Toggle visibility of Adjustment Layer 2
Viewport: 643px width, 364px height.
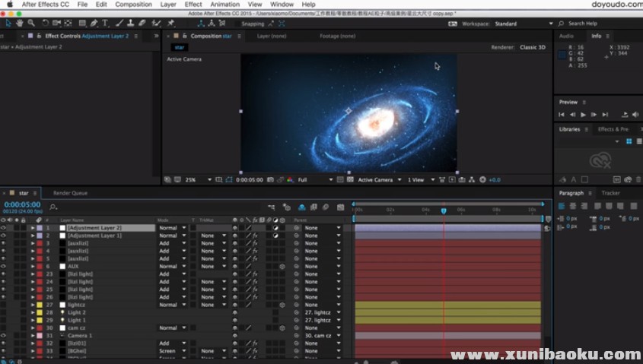point(4,228)
